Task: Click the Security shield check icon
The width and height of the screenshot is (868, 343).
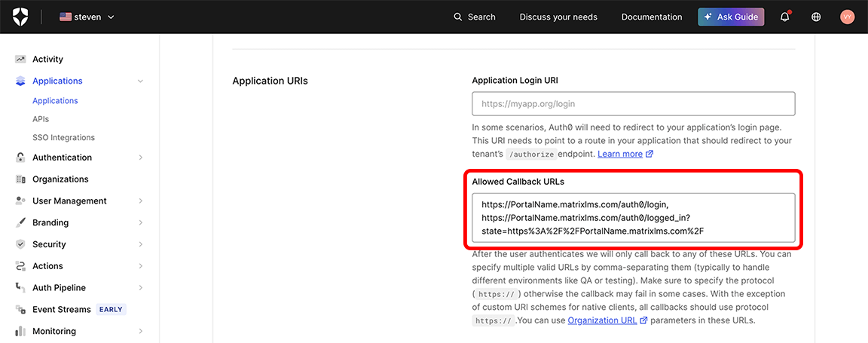Action: point(20,244)
